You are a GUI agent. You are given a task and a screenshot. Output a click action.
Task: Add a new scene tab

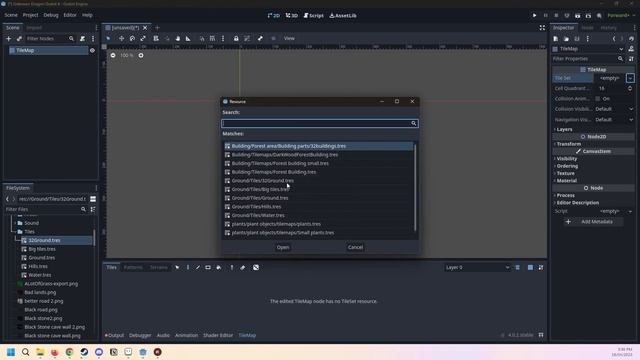[158, 28]
